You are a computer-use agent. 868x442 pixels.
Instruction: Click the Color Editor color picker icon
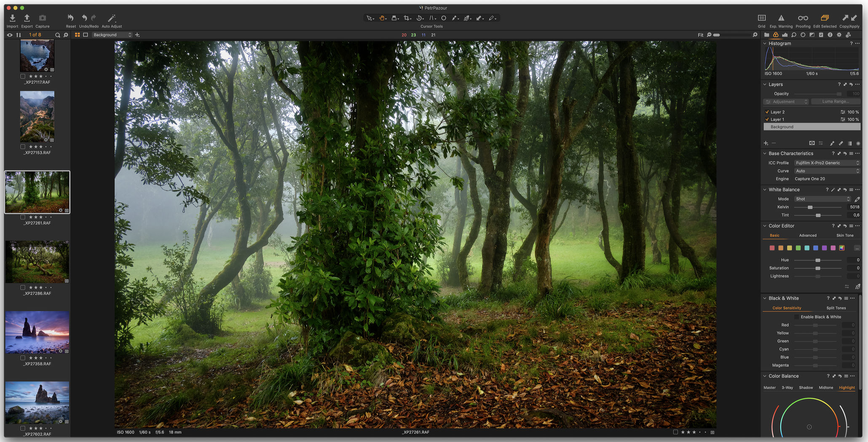[x=857, y=287]
